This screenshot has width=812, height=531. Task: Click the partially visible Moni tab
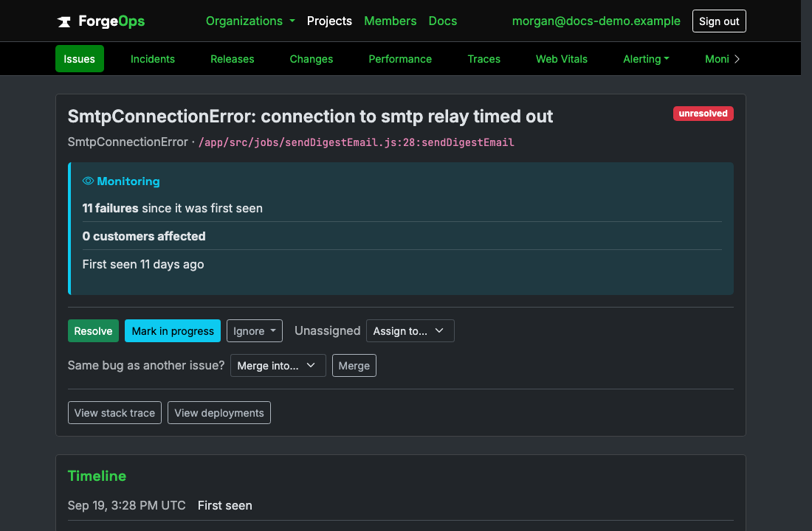(717, 59)
